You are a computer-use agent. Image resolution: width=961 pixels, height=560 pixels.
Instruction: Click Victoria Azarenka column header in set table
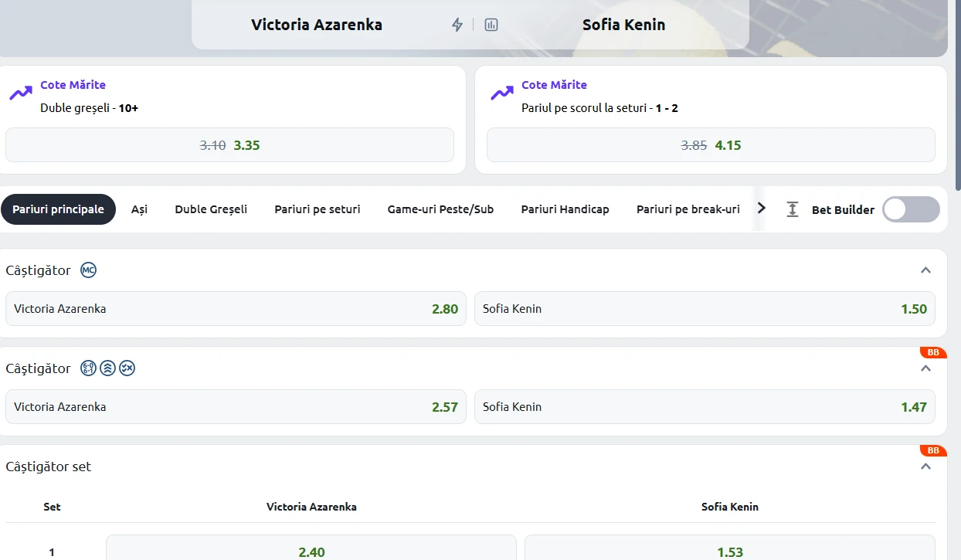coord(311,507)
